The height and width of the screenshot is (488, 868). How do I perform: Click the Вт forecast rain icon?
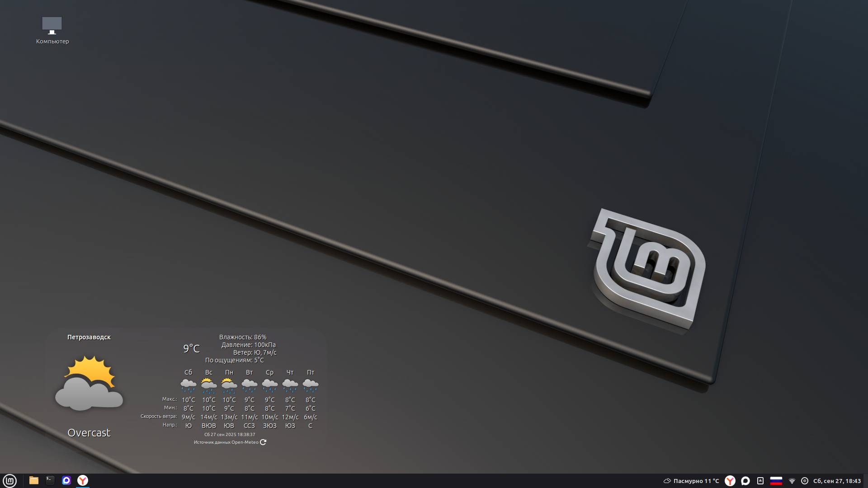(x=250, y=385)
